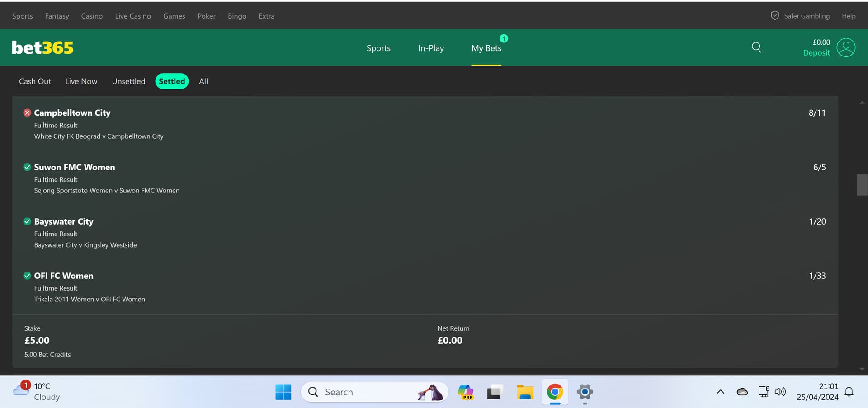Switch to the Cash Out filter
Screen dimensions: 868x408
35,81
